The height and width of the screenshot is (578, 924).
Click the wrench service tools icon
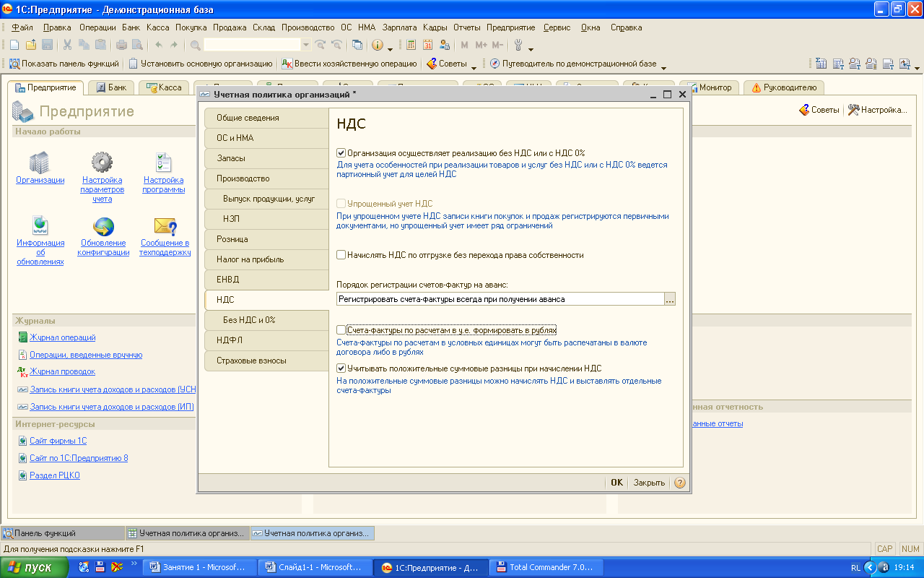pyautogui.click(x=518, y=45)
